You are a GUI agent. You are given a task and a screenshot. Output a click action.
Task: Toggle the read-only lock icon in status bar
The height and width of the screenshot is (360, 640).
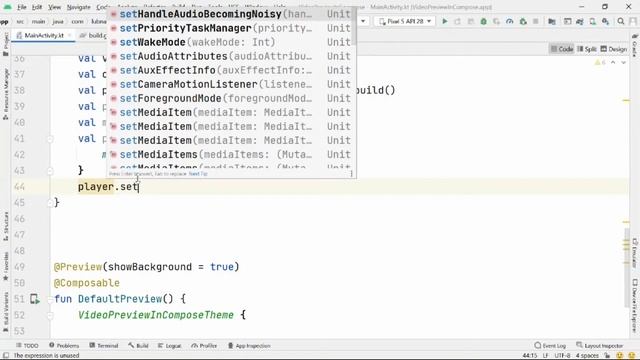607,356
